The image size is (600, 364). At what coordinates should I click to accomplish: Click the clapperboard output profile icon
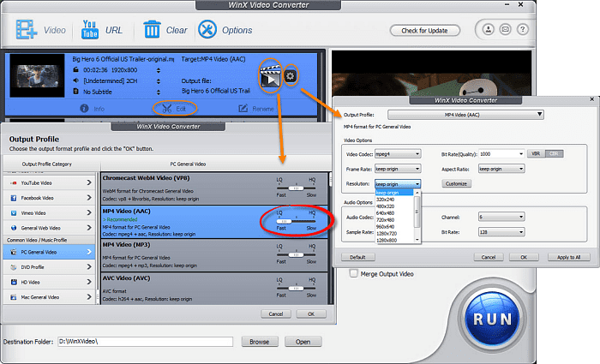pyautogui.click(x=271, y=76)
